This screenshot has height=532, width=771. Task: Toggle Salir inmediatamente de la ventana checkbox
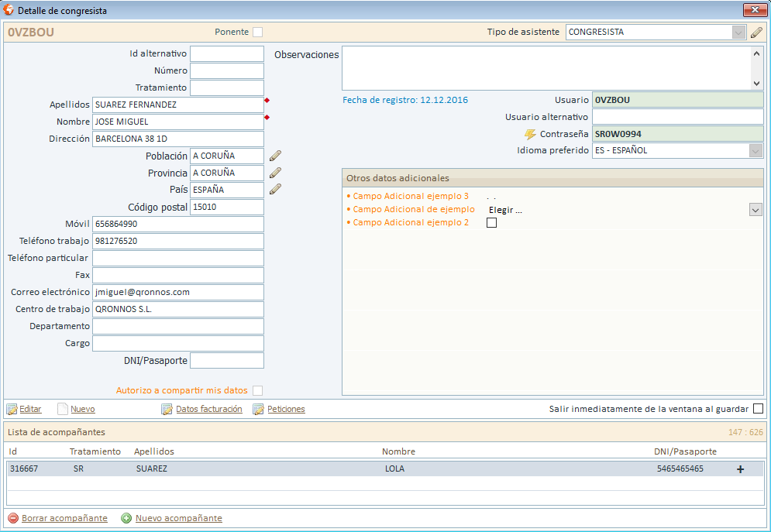tap(759, 409)
